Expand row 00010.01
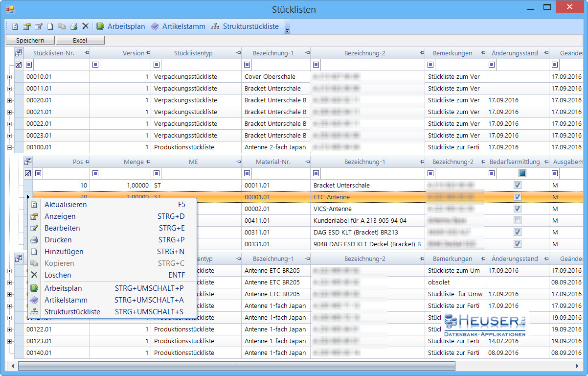Viewport: 588px width, 376px height. pos(9,77)
